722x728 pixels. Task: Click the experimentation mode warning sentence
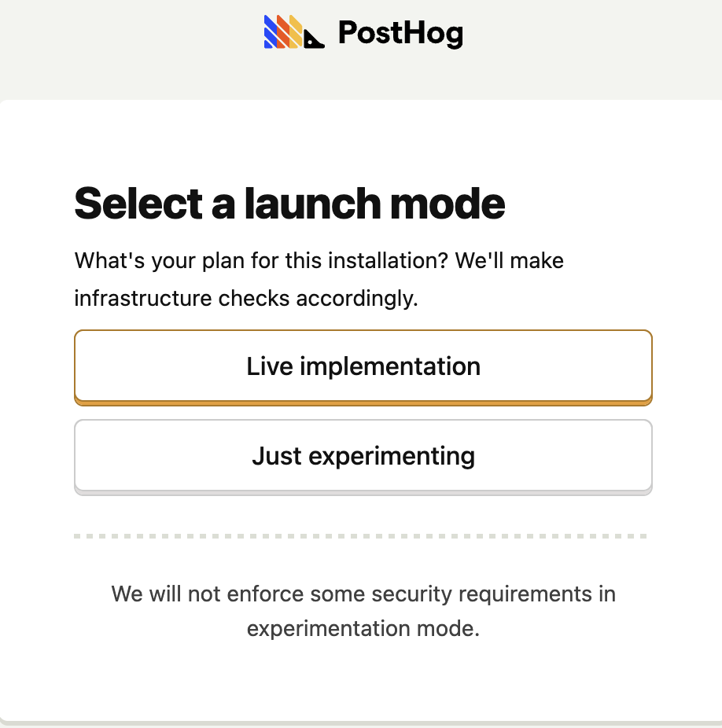pos(363,611)
